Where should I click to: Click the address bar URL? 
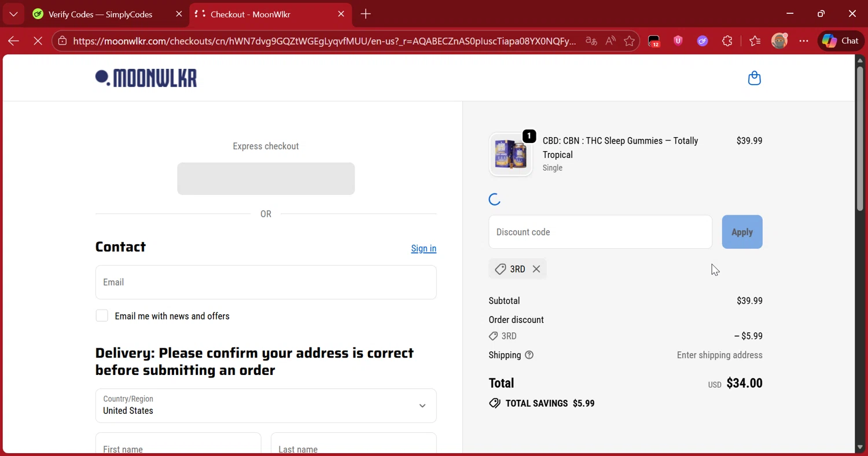325,41
